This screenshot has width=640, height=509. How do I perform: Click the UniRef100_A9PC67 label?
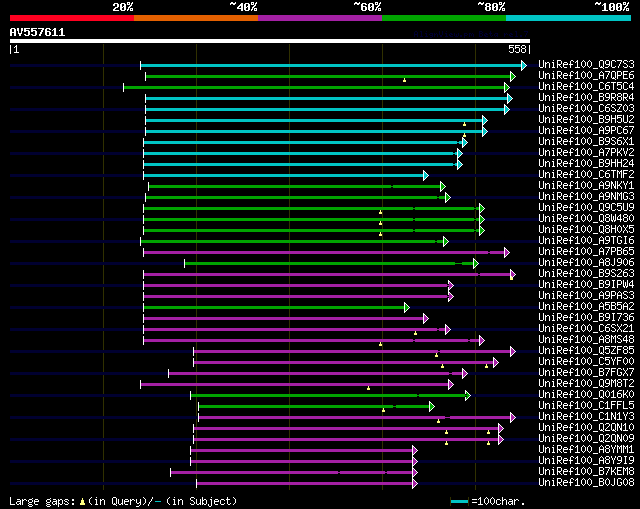[x=586, y=131]
